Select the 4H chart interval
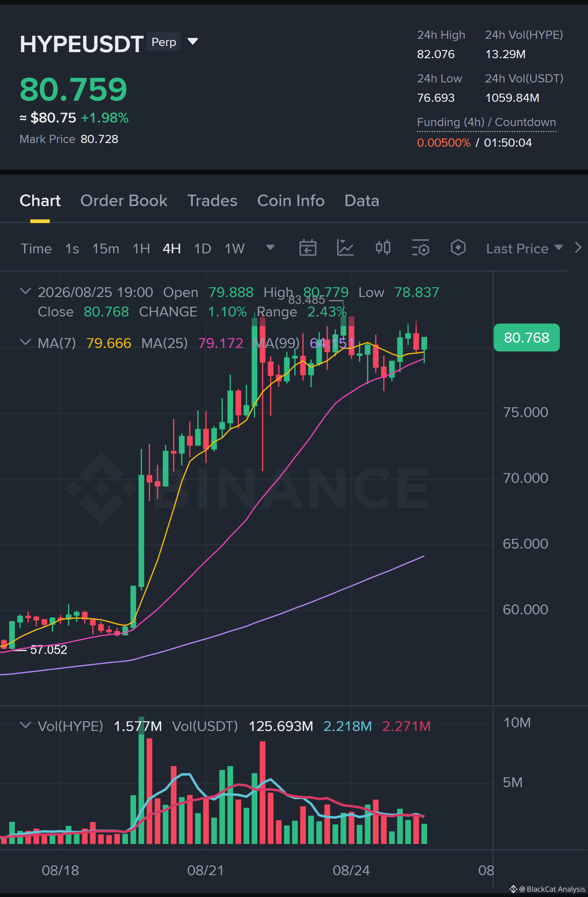The height and width of the screenshot is (897, 588). [172, 249]
